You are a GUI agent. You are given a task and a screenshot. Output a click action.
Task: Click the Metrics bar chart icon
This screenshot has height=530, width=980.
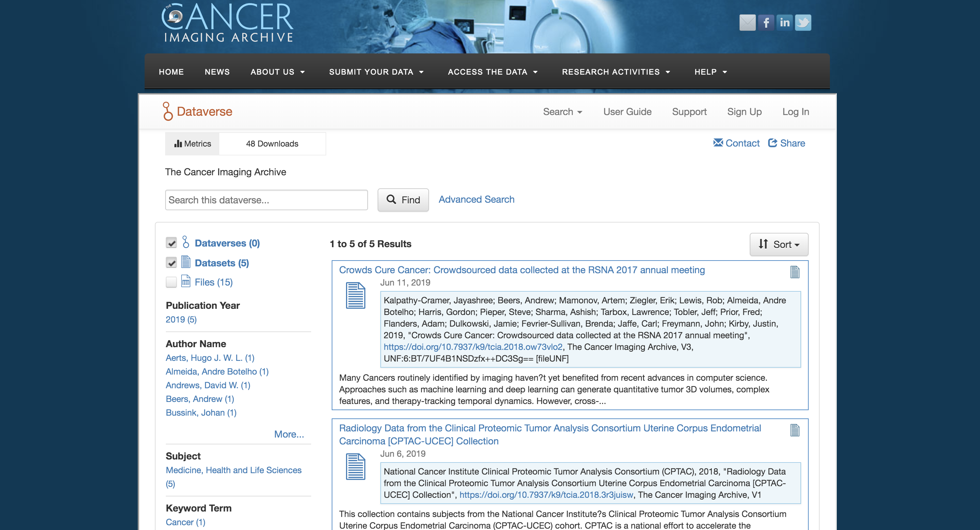(178, 143)
